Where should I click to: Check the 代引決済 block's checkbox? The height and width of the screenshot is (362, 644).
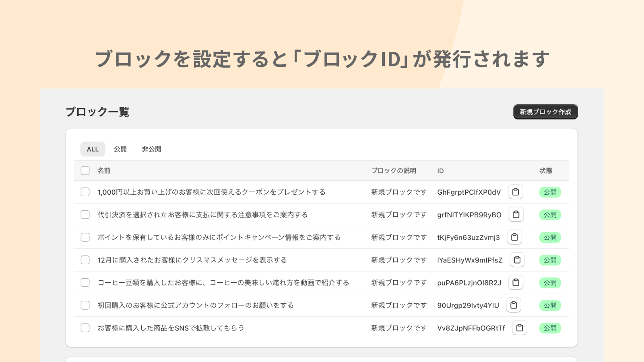pos(85,214)
